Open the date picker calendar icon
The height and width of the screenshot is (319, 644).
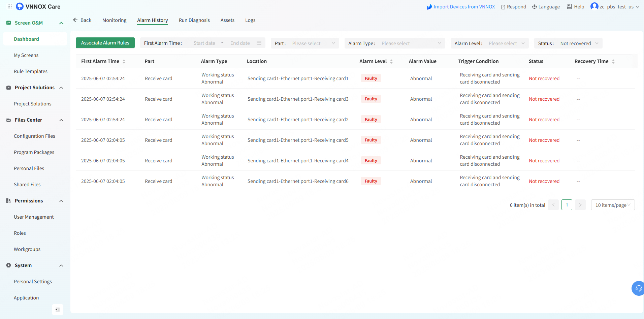(x=259, y=43)
